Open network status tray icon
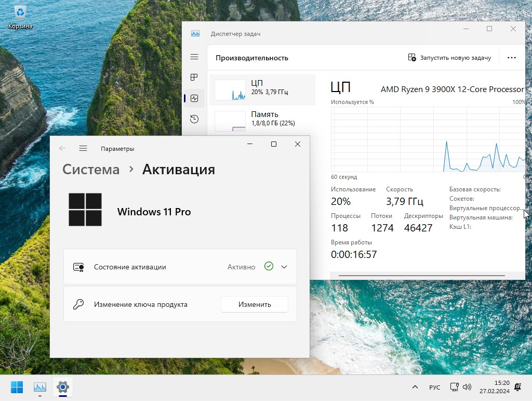Viewport: 532px width, 401px height. tap(454, 387)
